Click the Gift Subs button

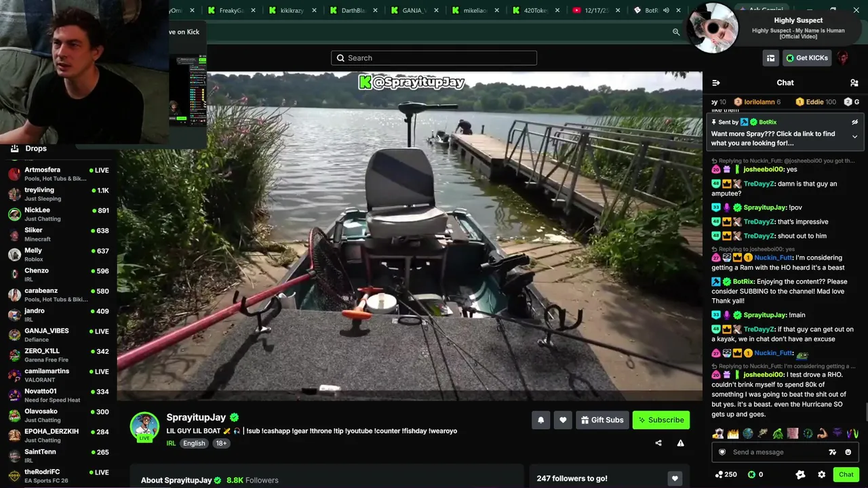tap(601, 420)
